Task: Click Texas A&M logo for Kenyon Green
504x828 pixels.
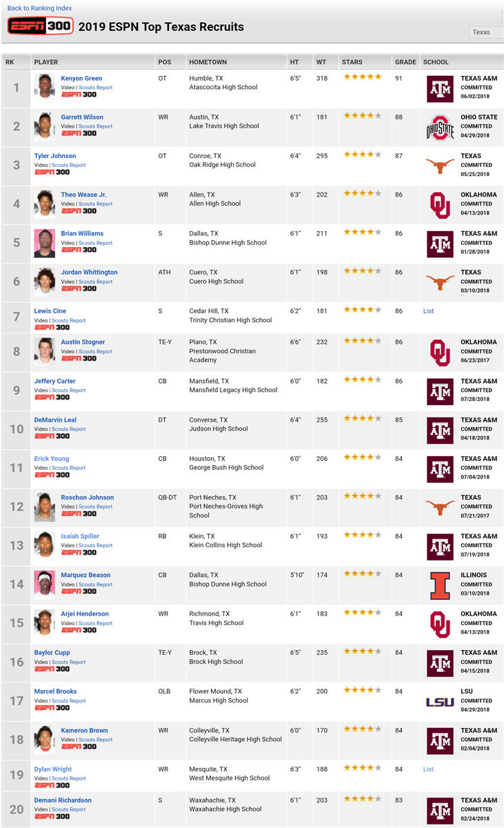Action: coord(440,89)
